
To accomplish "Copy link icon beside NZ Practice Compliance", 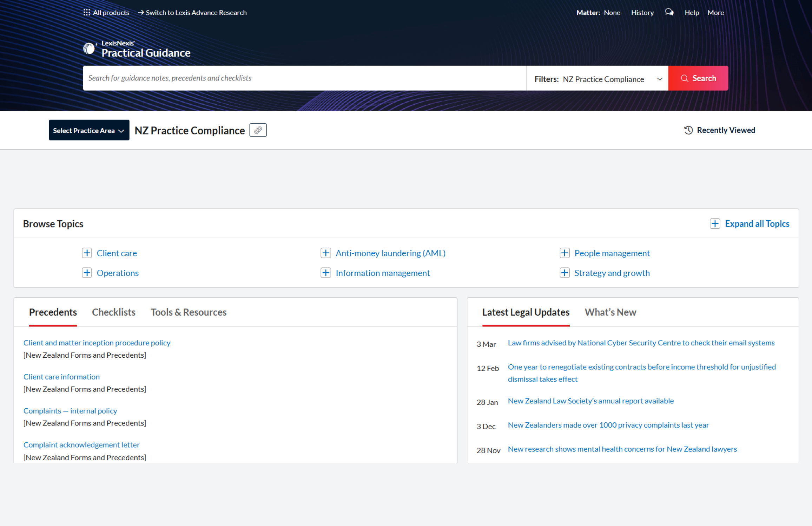I will [258, 130].
